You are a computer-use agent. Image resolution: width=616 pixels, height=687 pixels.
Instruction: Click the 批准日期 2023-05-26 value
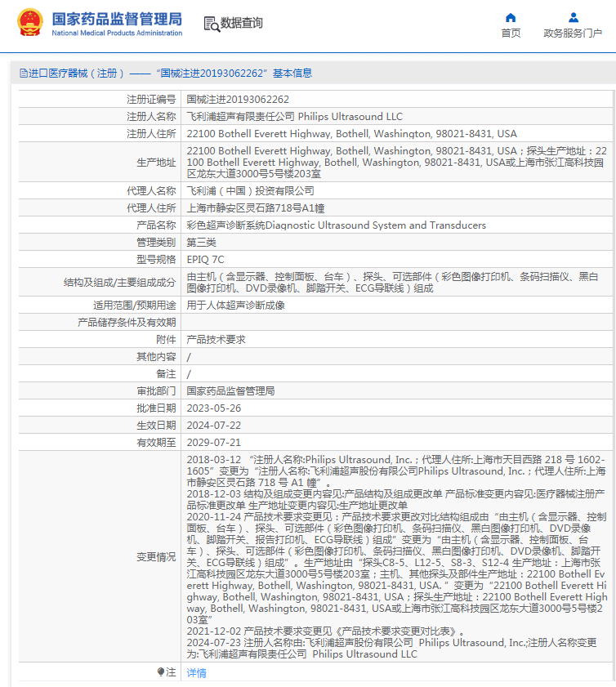(214, 408)
